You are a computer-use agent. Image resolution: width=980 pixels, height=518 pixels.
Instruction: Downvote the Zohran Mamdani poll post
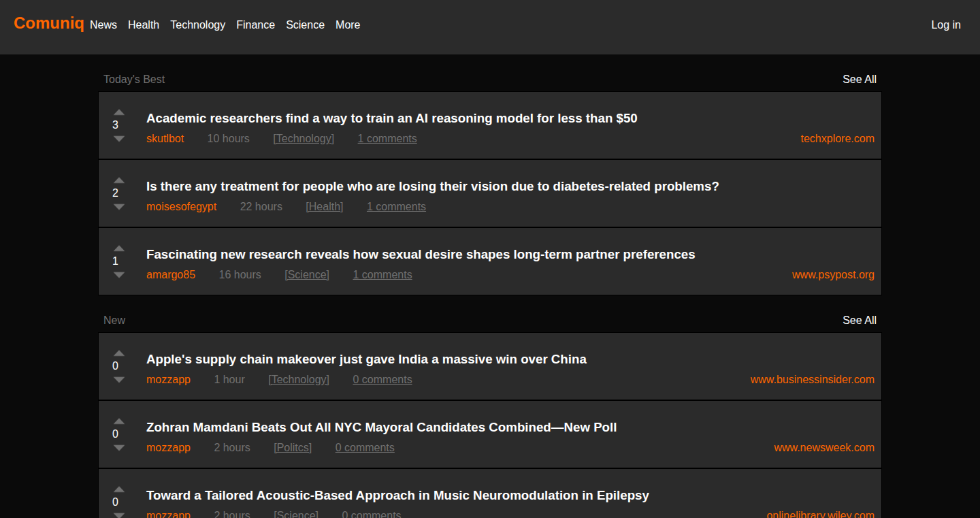tap(119, 447)
